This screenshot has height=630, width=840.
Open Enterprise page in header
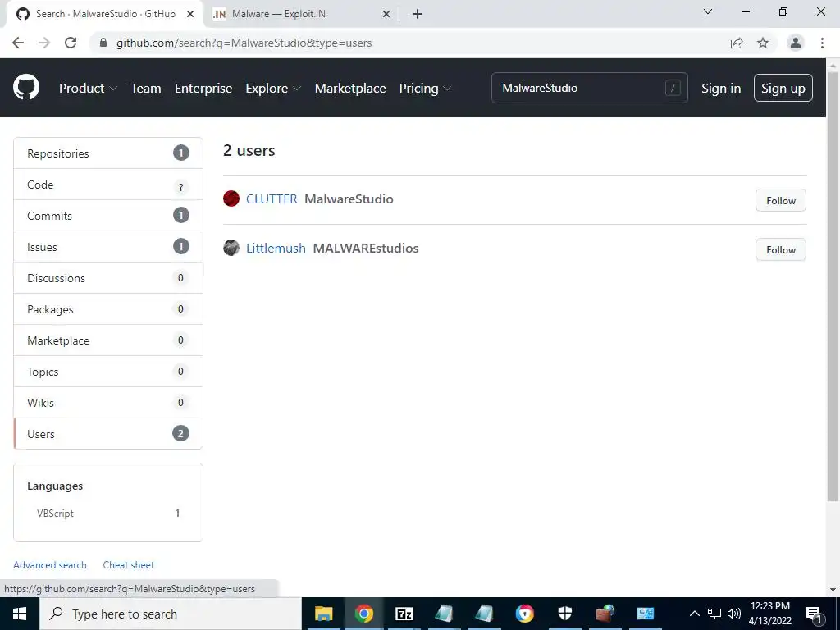point(203,89)
